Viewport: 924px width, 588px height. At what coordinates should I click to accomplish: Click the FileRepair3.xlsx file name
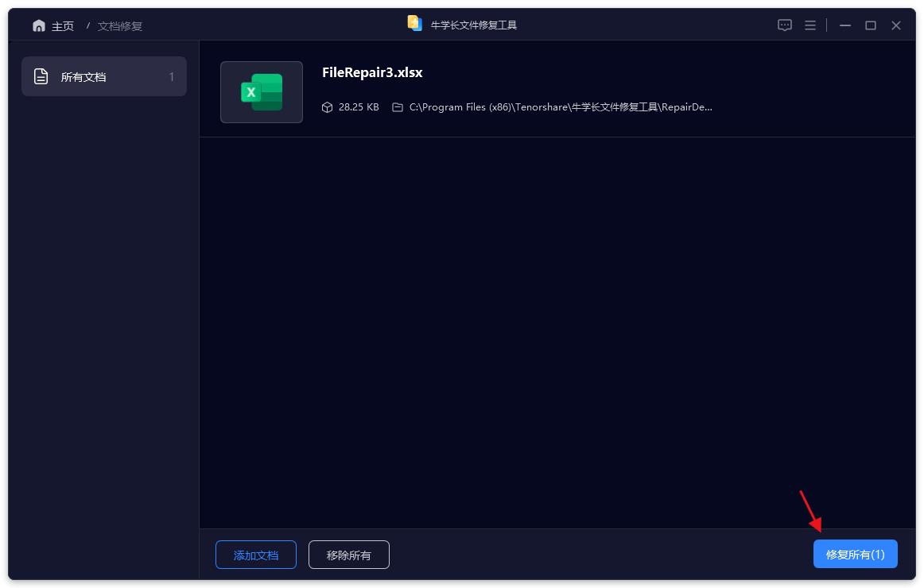(x=372, y=72)
